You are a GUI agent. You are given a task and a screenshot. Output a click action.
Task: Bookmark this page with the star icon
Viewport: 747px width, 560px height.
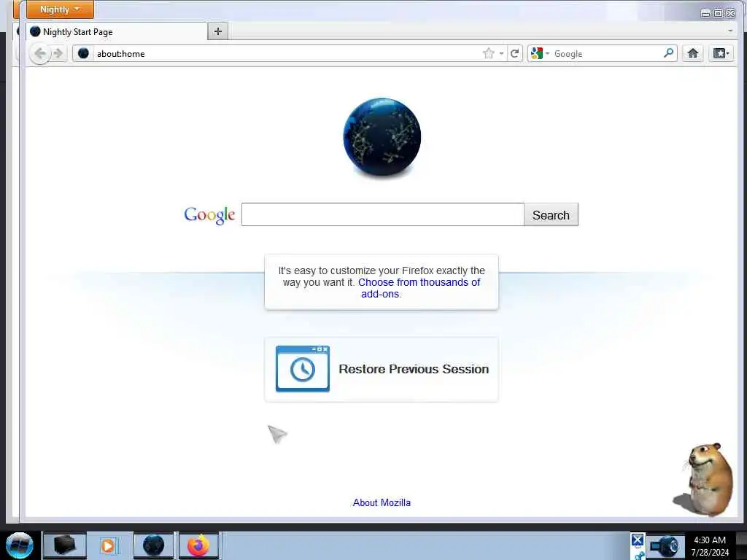click(x=488, y=53)
